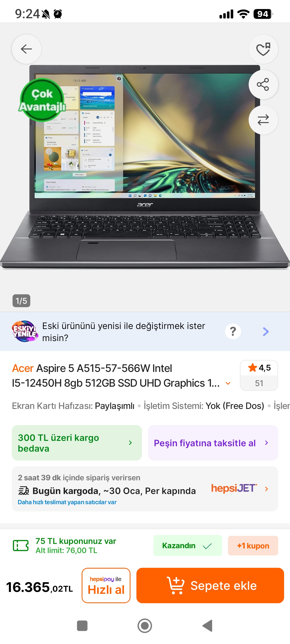Open hepsiJET delivery details chevron
This screenshot has height=644, width=290.
coord(266,489)
